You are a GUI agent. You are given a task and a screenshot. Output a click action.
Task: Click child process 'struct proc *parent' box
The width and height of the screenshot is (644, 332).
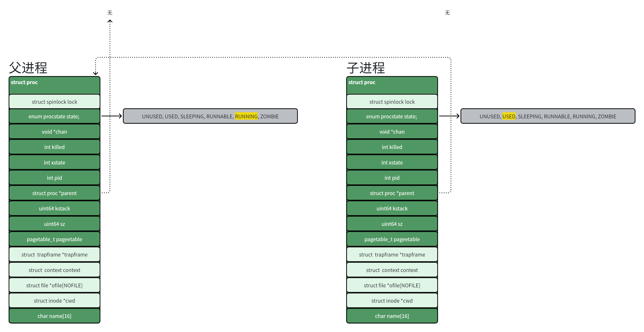(392, 193)
